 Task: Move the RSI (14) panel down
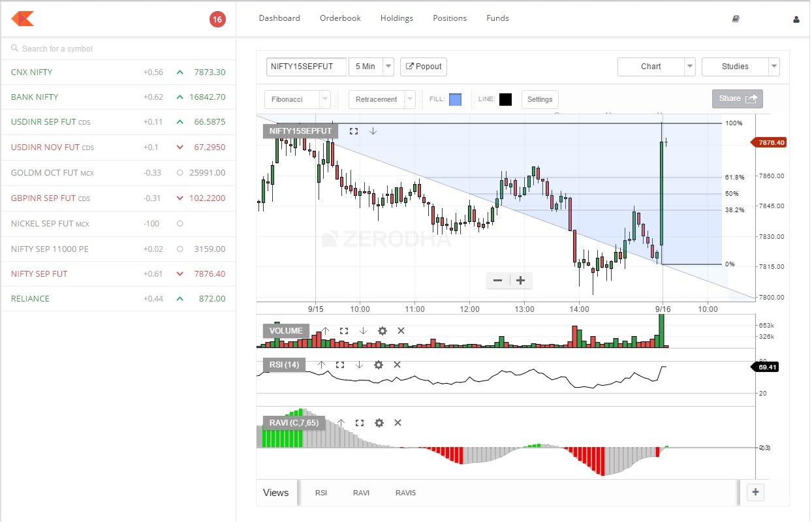point(359,364)
